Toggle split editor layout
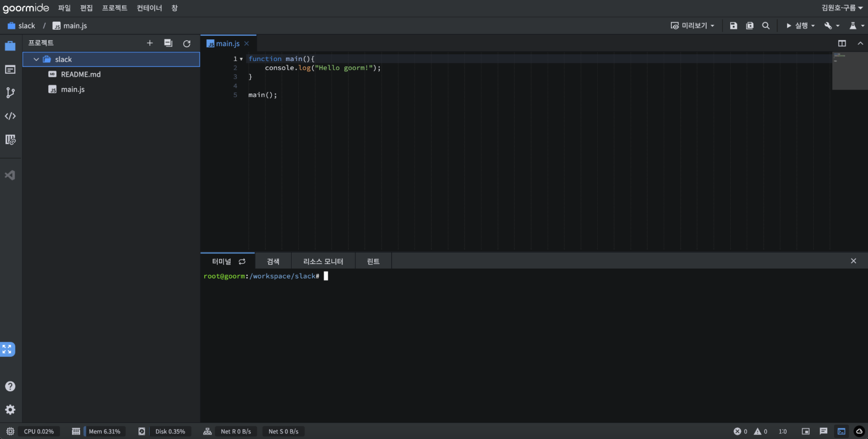Viewport: 868px width, 439px height. click(x=842, y=43)
